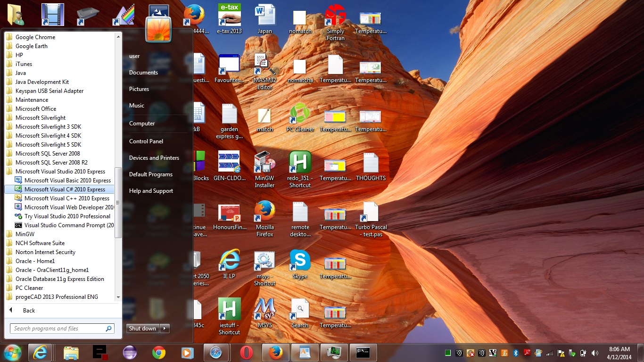Open the Shut down options arrow

pyautogui.click(x=165, y=329)
